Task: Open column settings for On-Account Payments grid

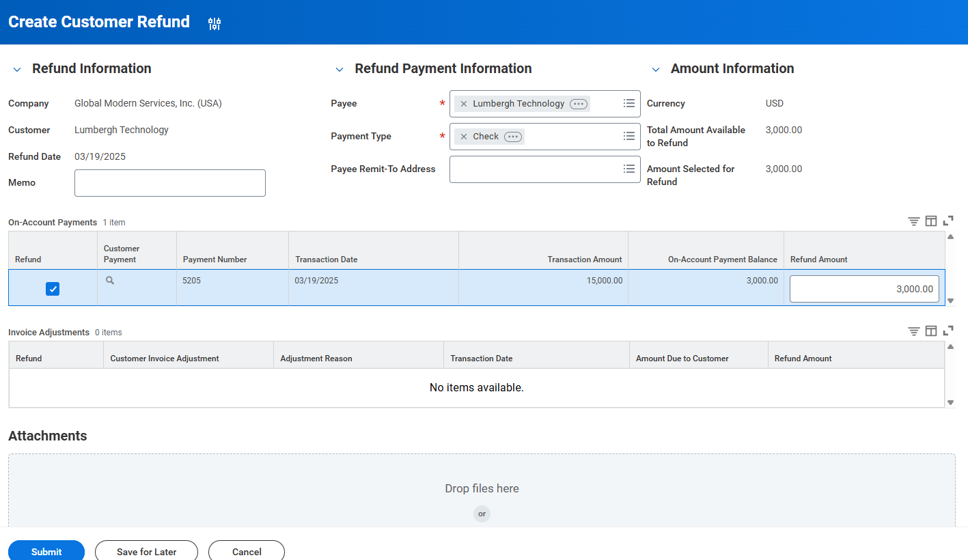Action: click(931, 221)
